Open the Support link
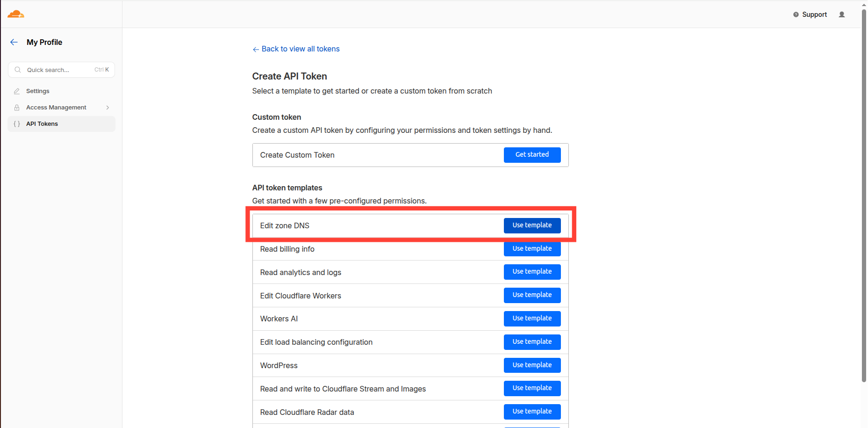The width and height of the screenshot is (868, 428). tap(814, 15)
